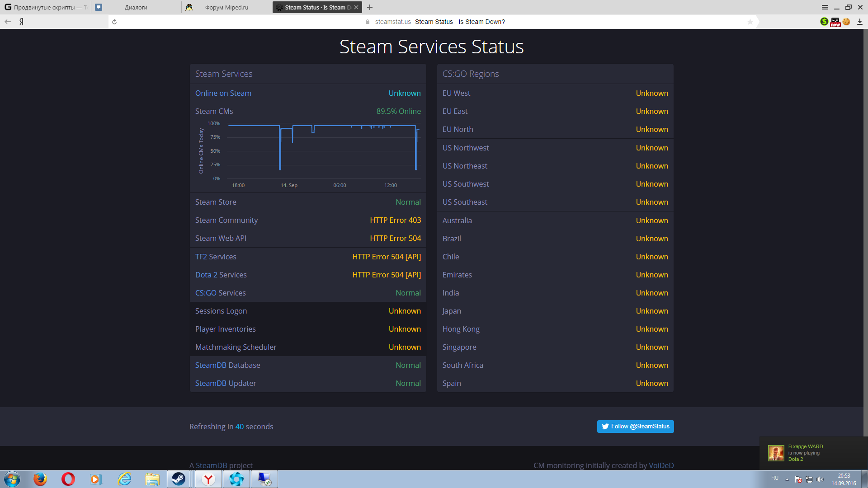Click the 'US Northwest' region label

[465, 148]
